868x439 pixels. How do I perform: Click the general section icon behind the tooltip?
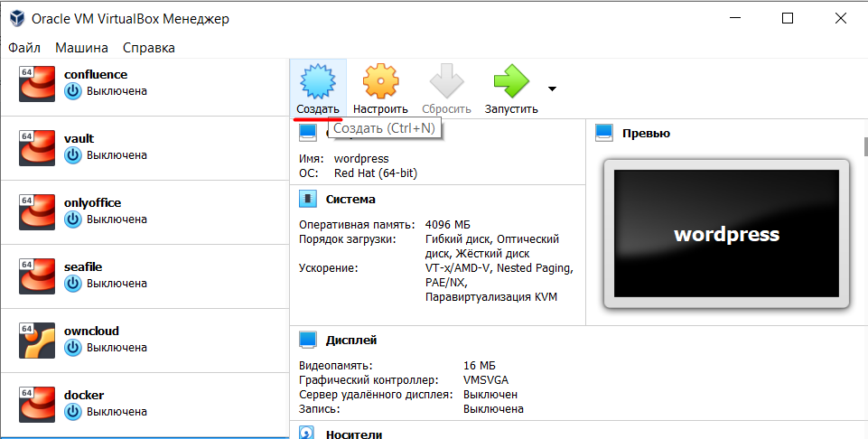pos(308,132)
